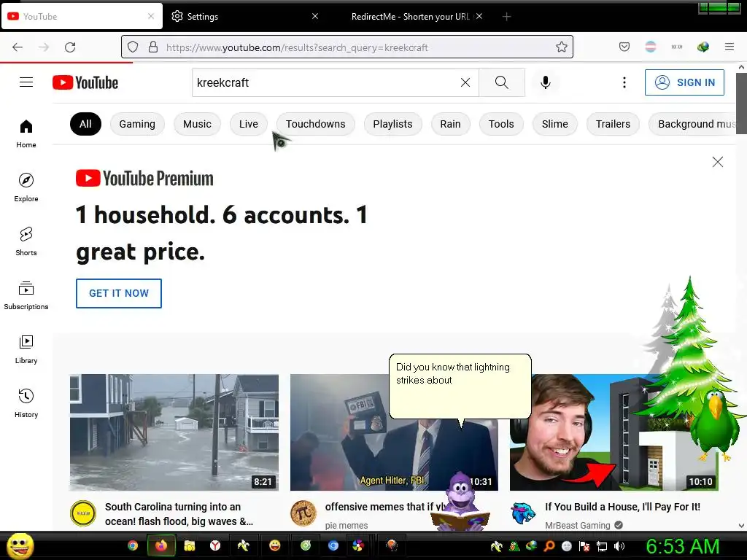Viewport: 747px width, 560px height.
Task: Open Library in the sidebar
Action: (x=26, y=349)
